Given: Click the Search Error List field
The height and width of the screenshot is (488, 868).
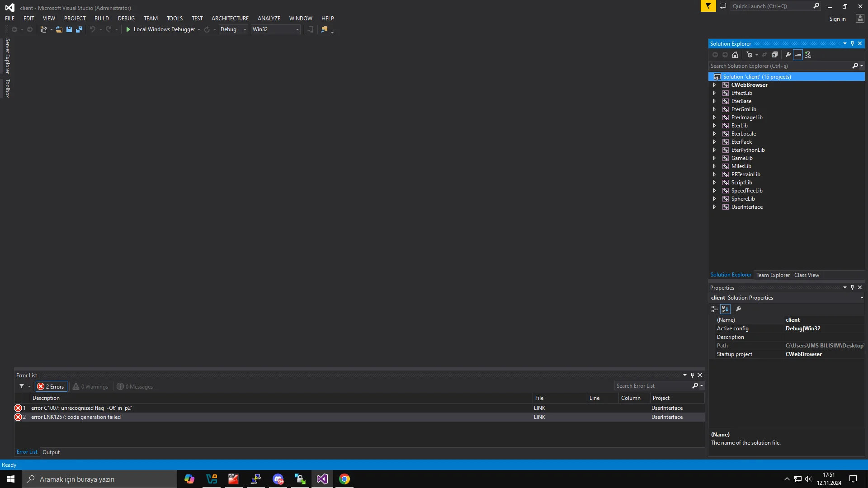Looking at the screenshot, I should 653,386.
